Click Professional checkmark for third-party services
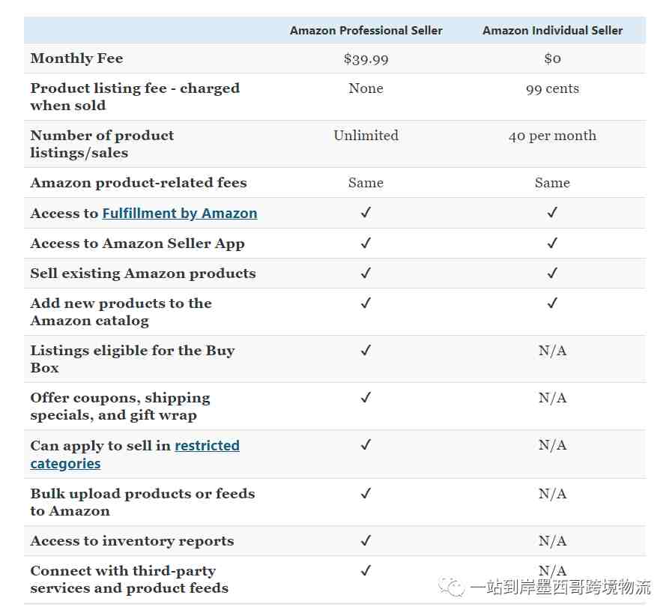Image resolution: width=672 pixels, height=616 pixels. (366, 570)
